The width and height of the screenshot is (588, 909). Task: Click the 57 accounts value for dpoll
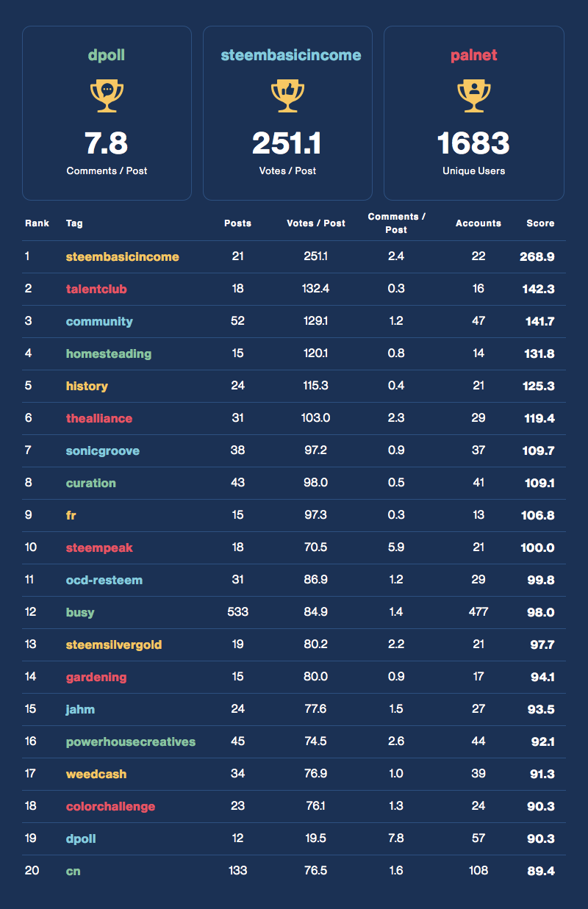(x=478, y=838)
